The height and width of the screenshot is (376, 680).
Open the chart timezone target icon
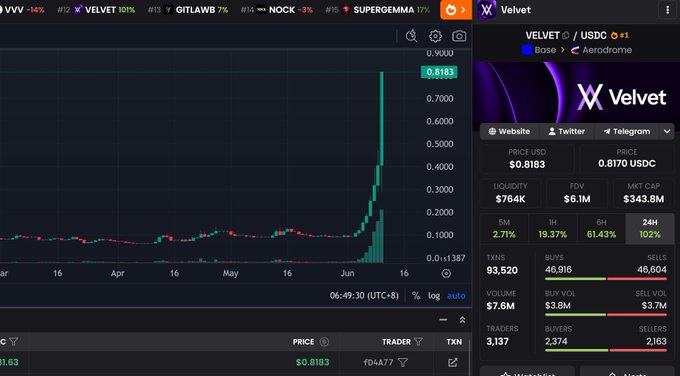tap(446, 273)
